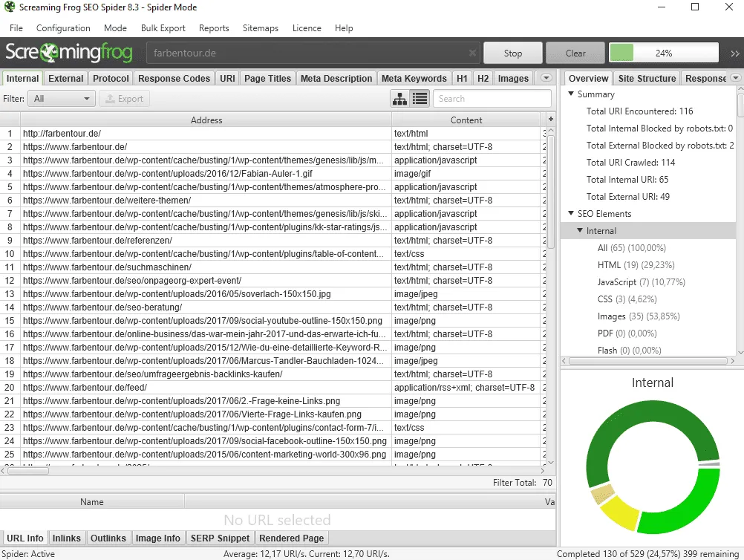Screen dimensions: 744x560
Task: Click the Address column header
Action: [206, 120]
